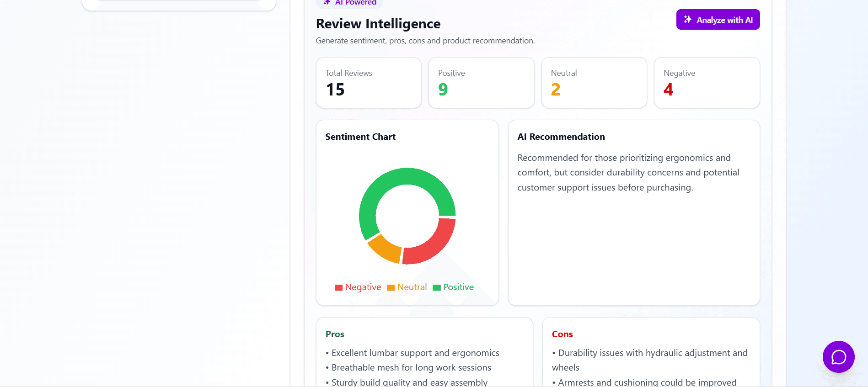Click the Review Intelligence heading
The image size is (868, 387).
pyautogui.click(x=378, y=24)
